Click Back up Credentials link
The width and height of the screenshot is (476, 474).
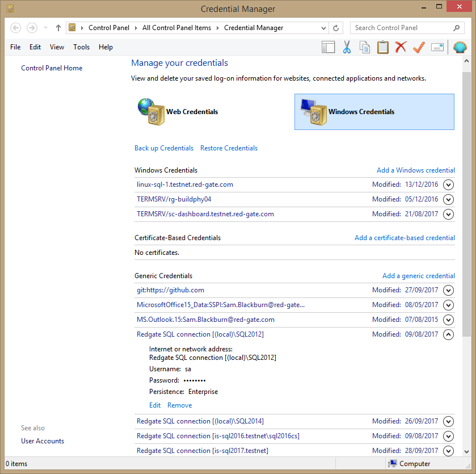pos(164,148)
